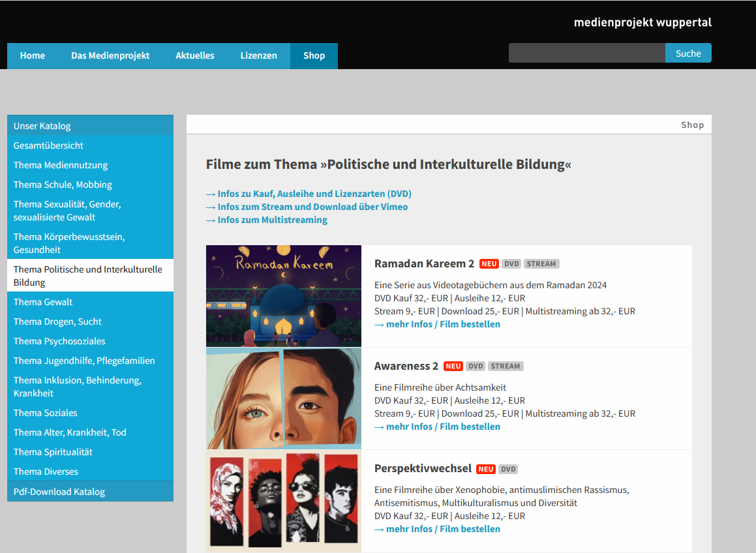Click the Filme zum Thema page heading
Viewport: 756px width, 553px height.
(x=389, y=164)
